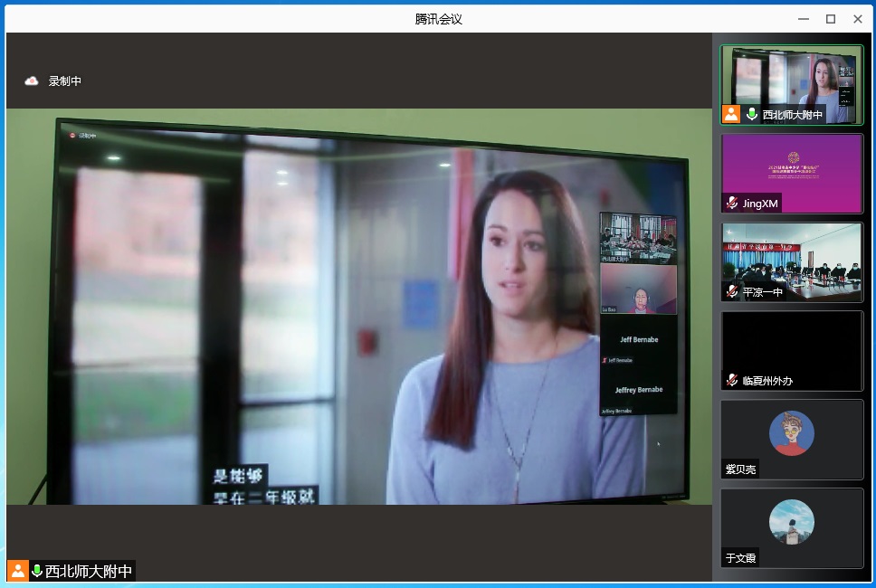Click muted microphone icon beside JingXM

tap(731, 203)
